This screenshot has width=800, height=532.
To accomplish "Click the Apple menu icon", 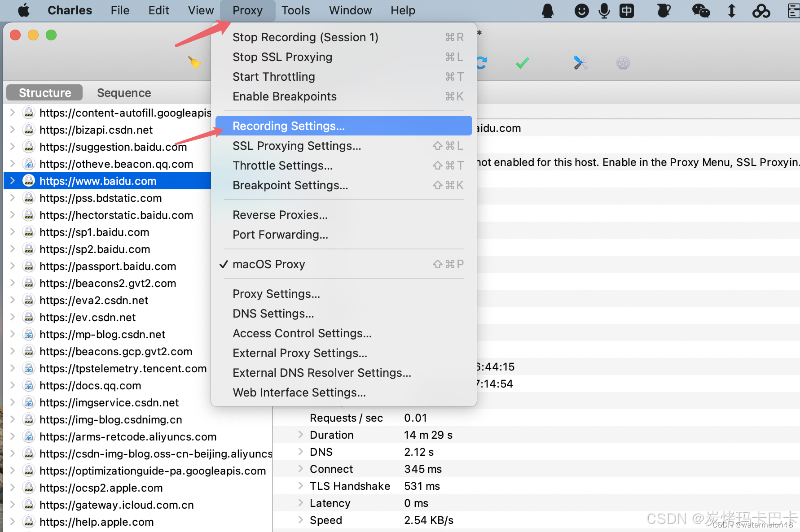I will [x=24, y=10].
